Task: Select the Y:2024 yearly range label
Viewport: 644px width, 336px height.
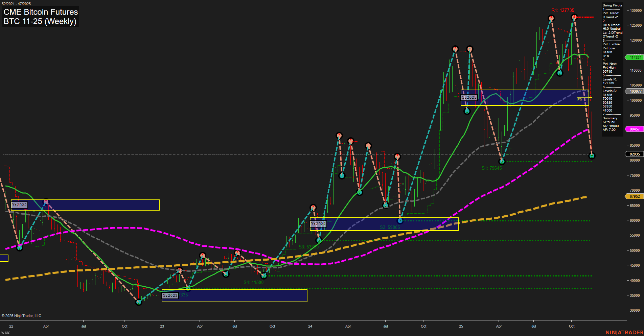Action: pos(318,224)
